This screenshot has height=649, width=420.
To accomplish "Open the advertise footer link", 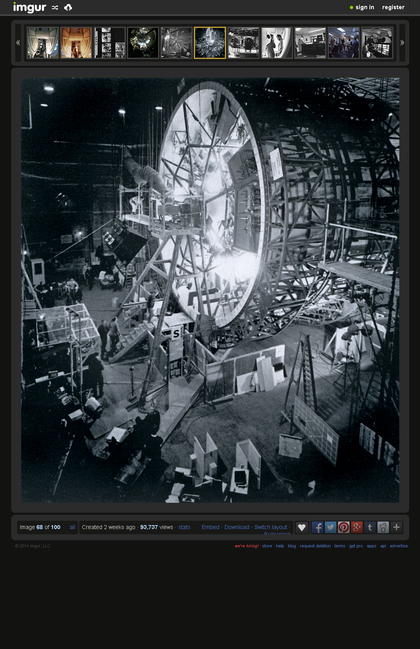I will (399, 546).
